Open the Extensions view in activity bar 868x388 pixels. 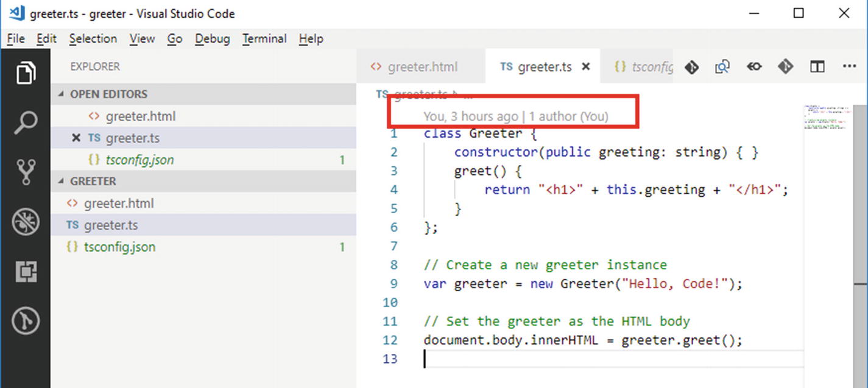pos(26,271)
